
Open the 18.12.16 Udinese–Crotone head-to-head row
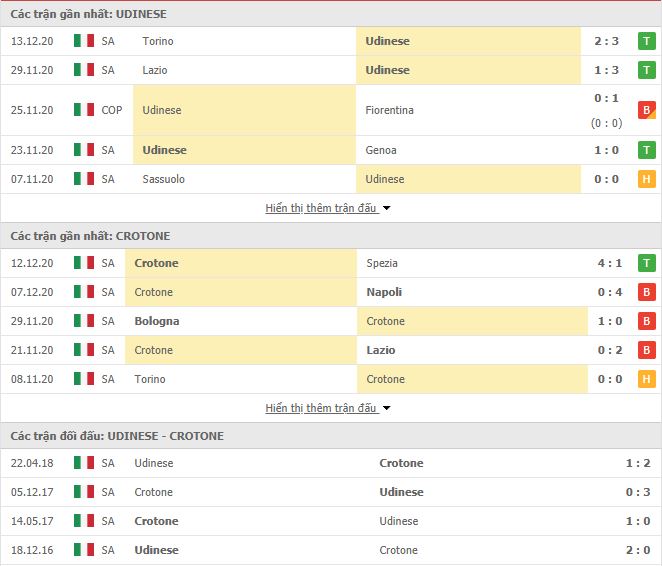(x=330, y=550)
